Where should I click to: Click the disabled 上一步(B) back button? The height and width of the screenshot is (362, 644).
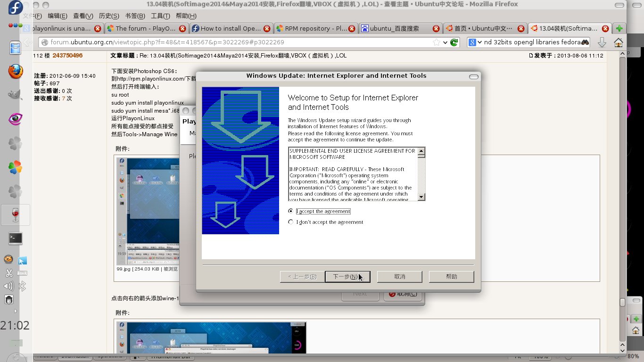coord(302,277)
